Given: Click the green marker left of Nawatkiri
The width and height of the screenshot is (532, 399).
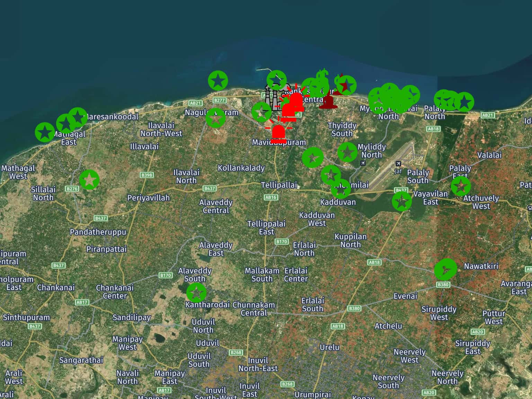Looking at the screenshot, I should point(445,269).
